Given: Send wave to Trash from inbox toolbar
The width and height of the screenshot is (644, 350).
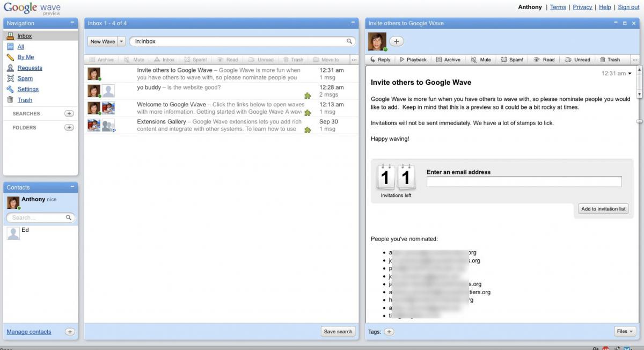Looking at the screenshot, I should click(294, 60).
